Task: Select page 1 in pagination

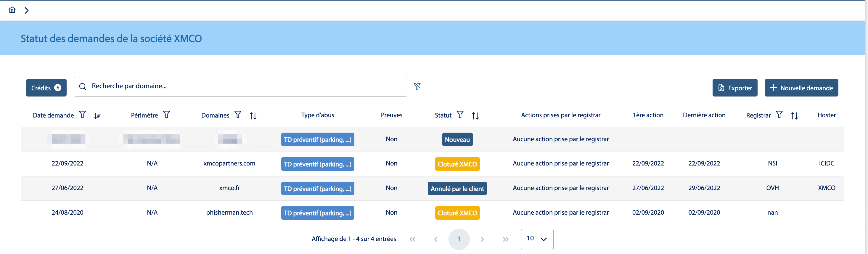Action: point(459,239)
